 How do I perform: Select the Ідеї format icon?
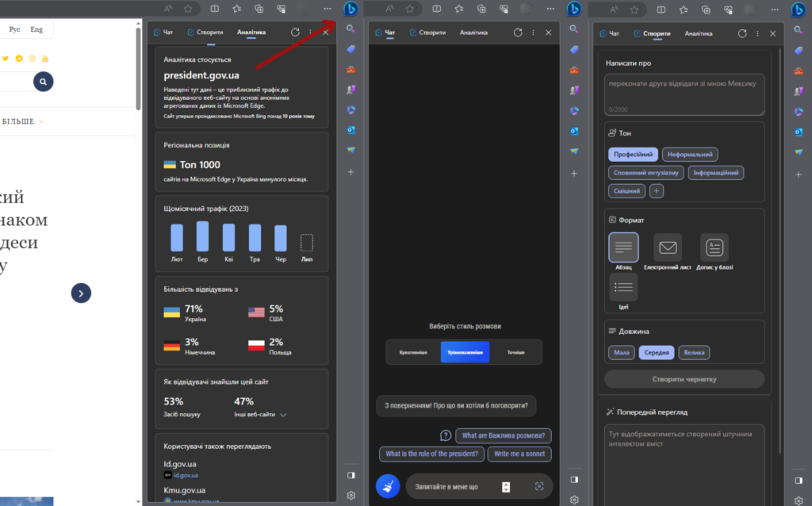tap(623, 286)
